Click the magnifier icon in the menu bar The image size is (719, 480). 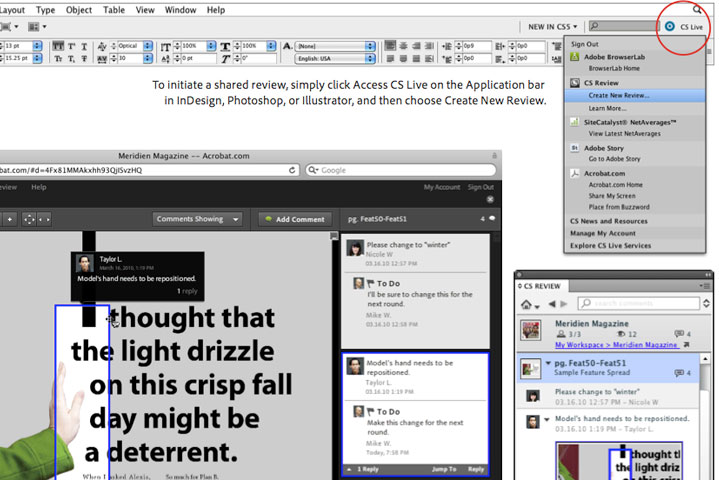(x=697, y=9)
